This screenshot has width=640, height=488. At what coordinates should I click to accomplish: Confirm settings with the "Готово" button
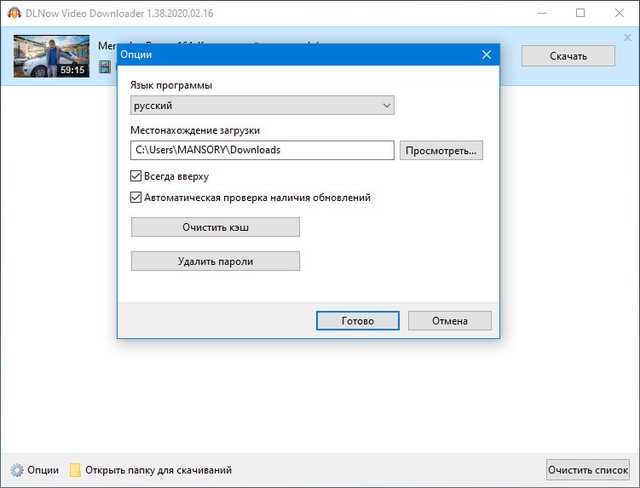pos(357,321)
